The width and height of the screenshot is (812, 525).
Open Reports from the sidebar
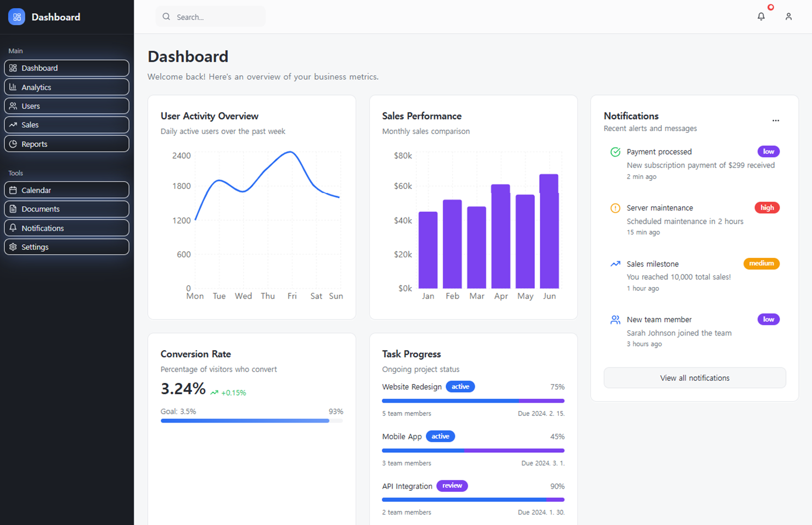tap(67, 144)
